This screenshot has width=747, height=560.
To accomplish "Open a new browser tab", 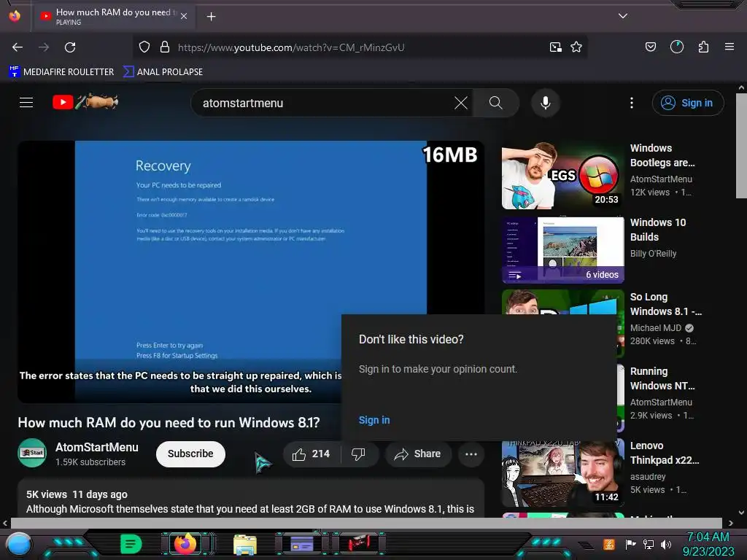I will [x=211, y=17].
